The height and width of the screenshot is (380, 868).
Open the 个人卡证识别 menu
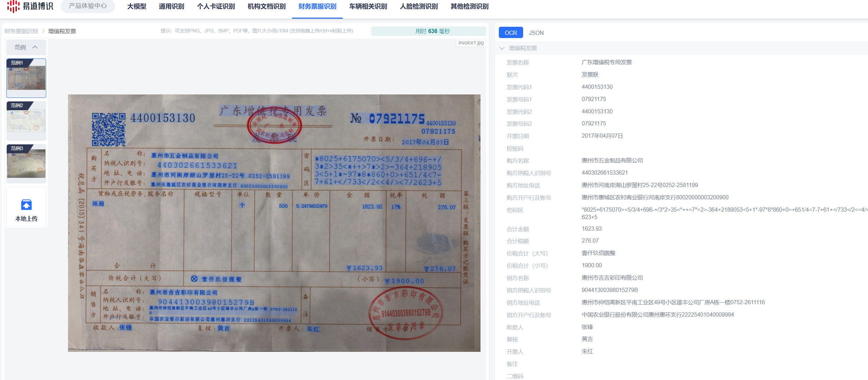point(216,6)
